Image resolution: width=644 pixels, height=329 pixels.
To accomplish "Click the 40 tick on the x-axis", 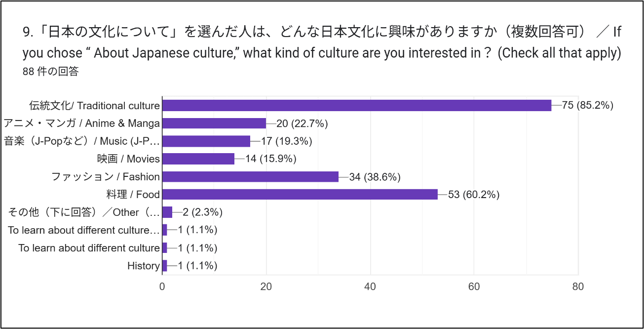I will [370, 287].
